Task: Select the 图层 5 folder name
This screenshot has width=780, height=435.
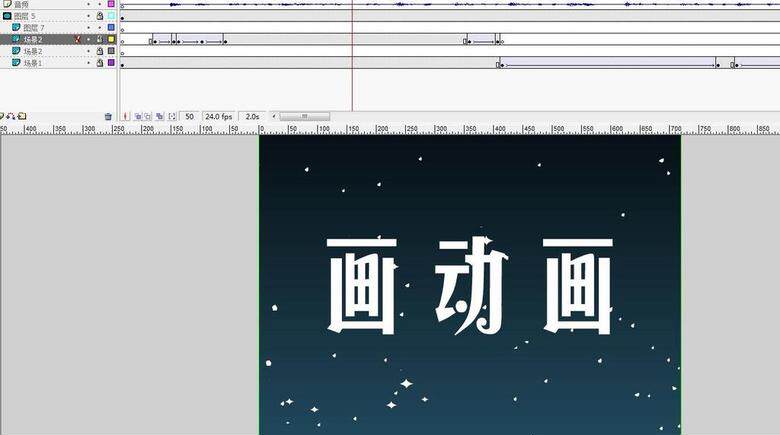Action: tap(24, 16)
